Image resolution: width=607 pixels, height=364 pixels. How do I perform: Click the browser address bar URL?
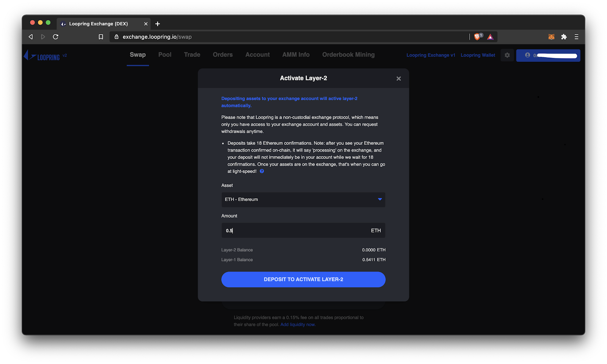157,37
